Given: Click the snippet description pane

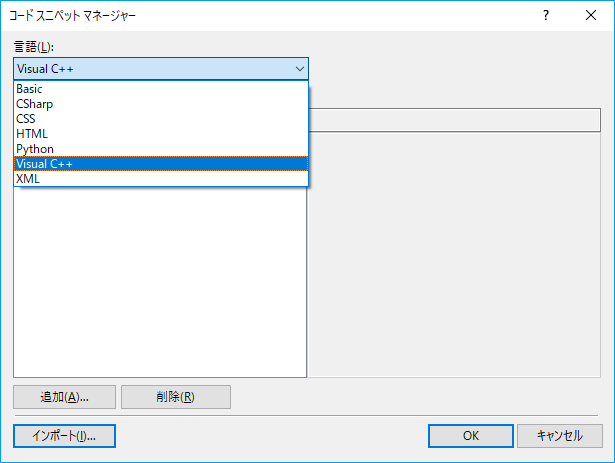Looking at the screenshot, I should tap(455, 255).
